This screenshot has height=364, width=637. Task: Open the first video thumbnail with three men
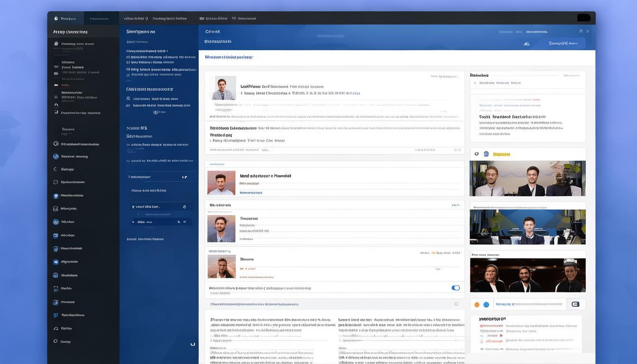[528, 178]
